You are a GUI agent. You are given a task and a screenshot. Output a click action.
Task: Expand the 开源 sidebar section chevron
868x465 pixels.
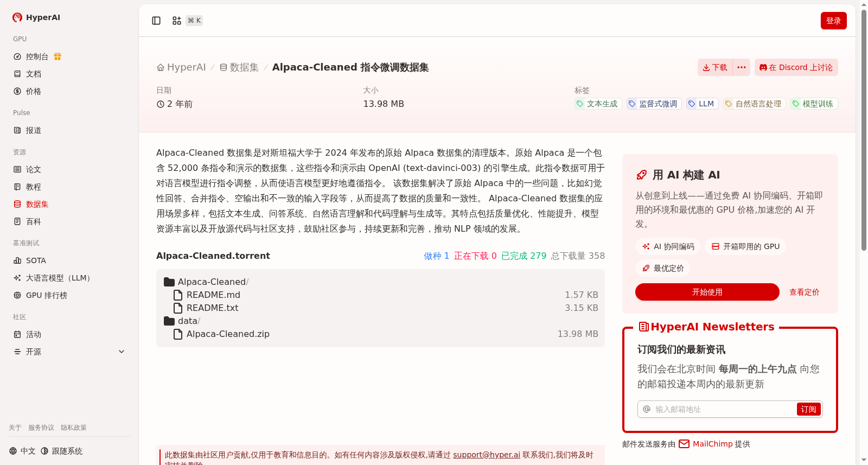click(122, 352)
